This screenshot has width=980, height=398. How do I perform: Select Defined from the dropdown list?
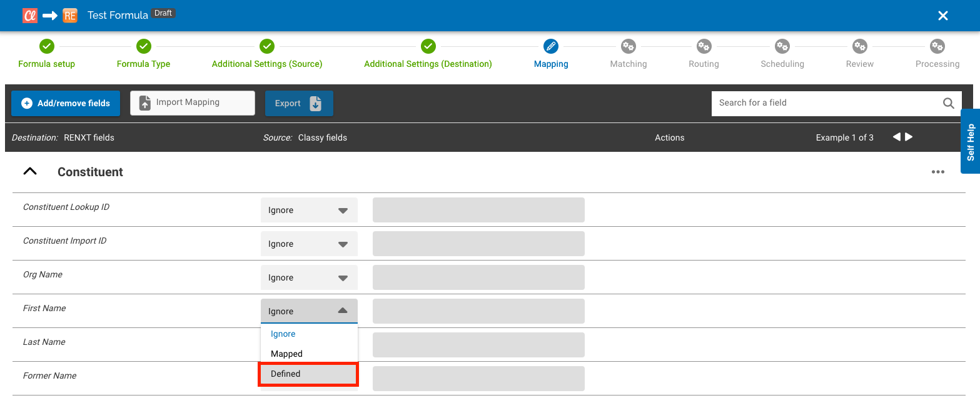coord(308,374)
